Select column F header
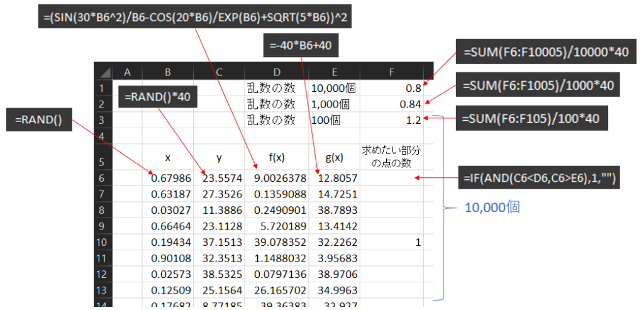Image resolution: width=644 pixels, height=310 pixels. click(x=391, y=72)
